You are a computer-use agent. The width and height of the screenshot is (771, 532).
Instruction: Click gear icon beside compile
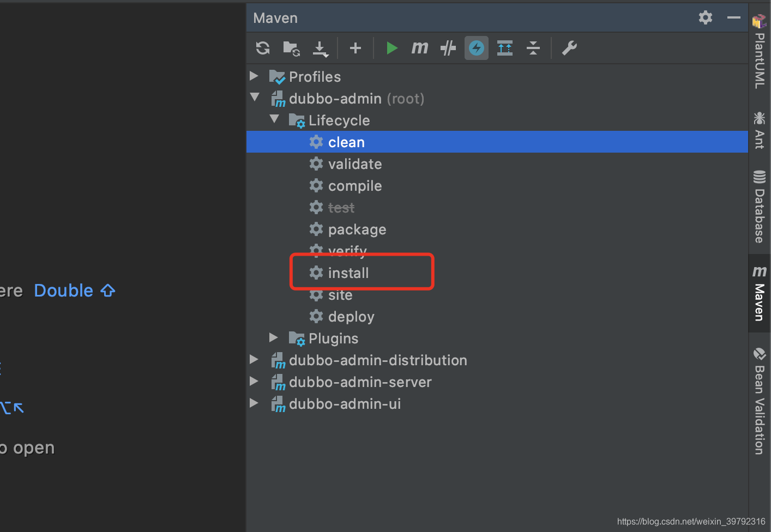(316, 185)
